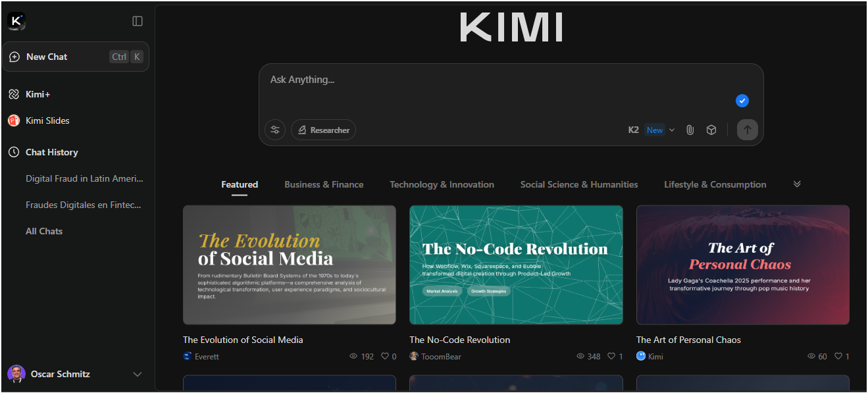The height and width of the screenshot is (393, 868).
Task: Switch to Social Science & Humanities tab
Action: pos(579,184)
